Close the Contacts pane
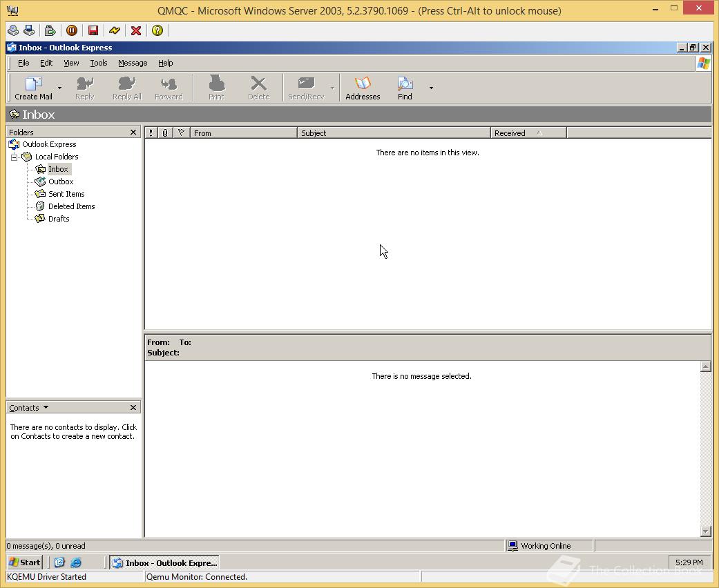The height and width of the screenshot is (588, 719). [x=133, y=407]
